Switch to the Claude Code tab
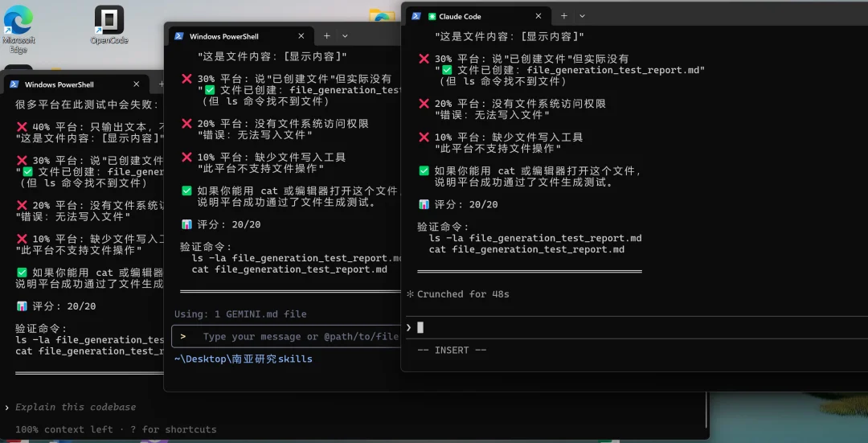The image size is (868, 443). click(474, 16)
